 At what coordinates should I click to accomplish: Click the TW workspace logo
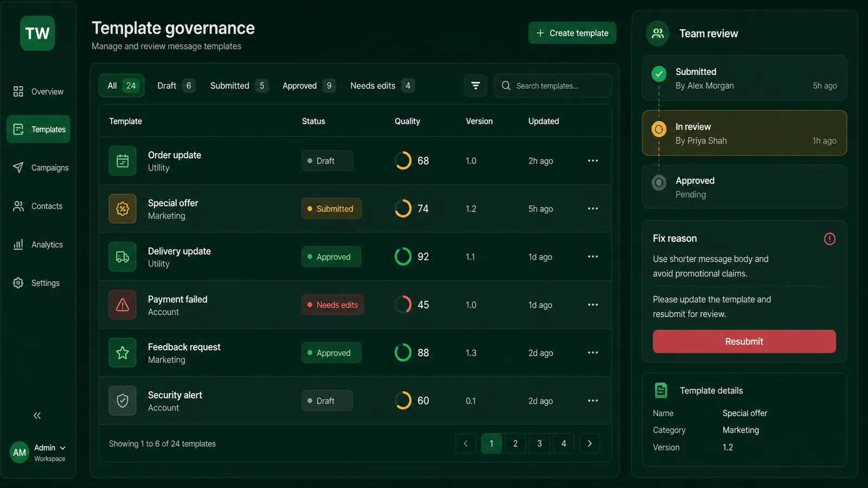[37, 33]
